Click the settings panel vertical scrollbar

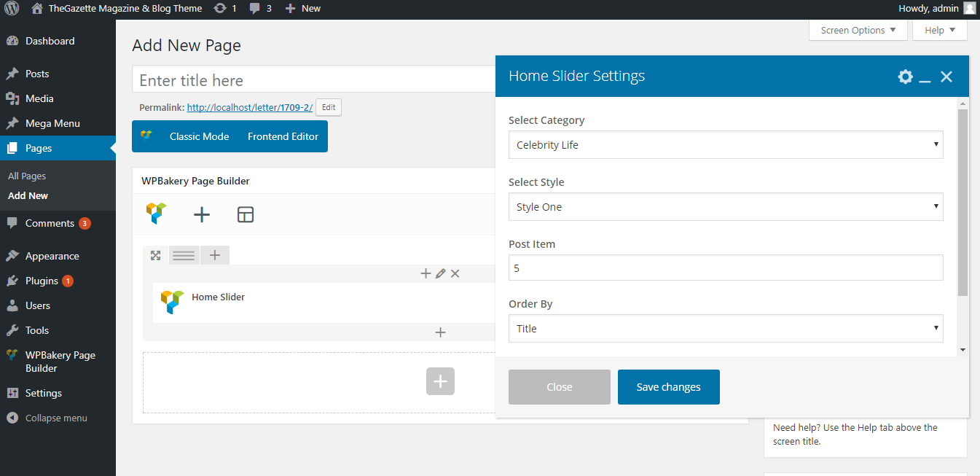[963, 204]
